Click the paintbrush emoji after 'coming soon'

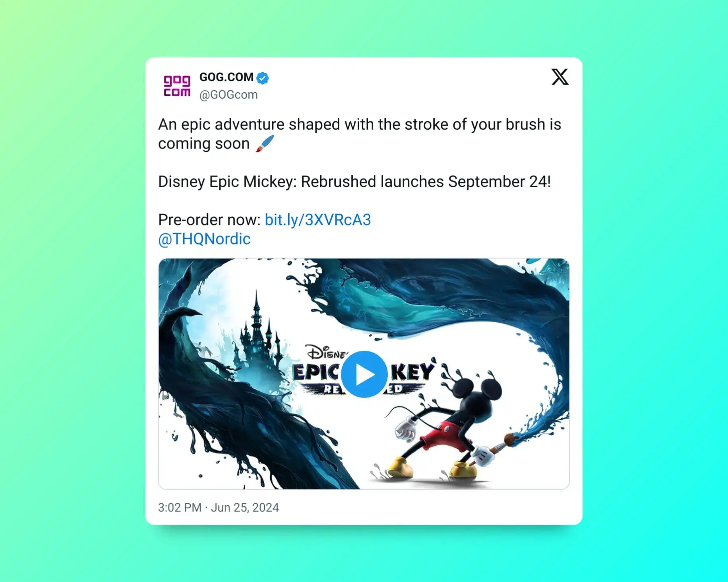click(x=265, y=144)
